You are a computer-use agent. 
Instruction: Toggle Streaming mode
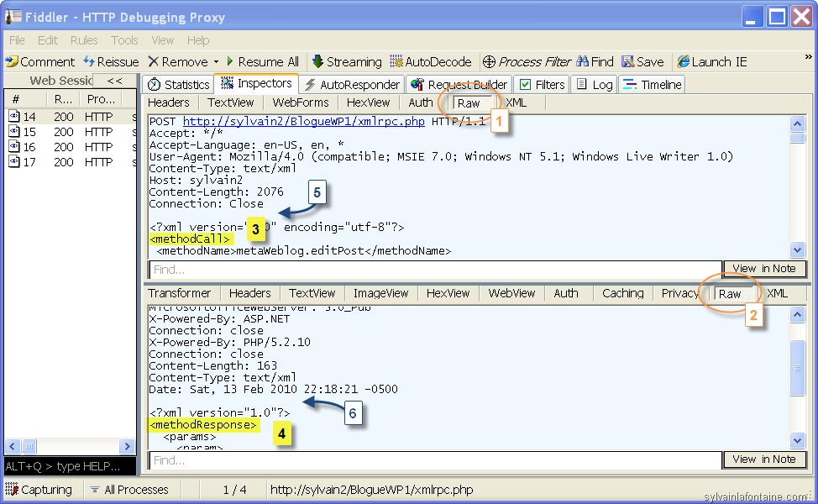347,62
